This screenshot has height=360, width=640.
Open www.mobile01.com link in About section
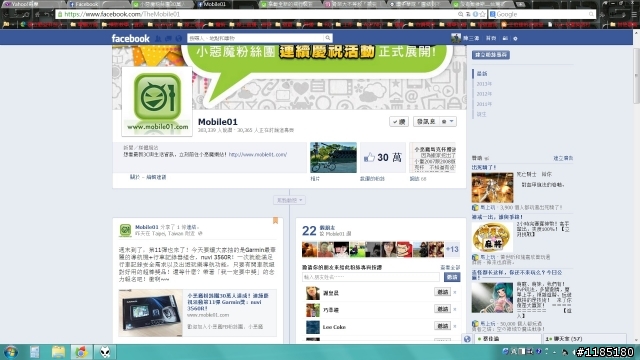pos(258,155)
